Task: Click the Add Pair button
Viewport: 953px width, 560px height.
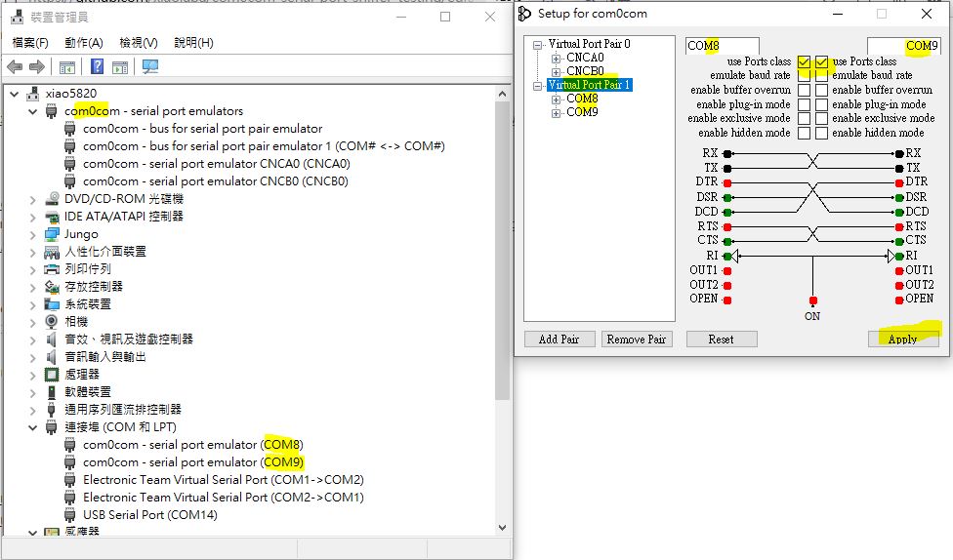Action: 559,340
